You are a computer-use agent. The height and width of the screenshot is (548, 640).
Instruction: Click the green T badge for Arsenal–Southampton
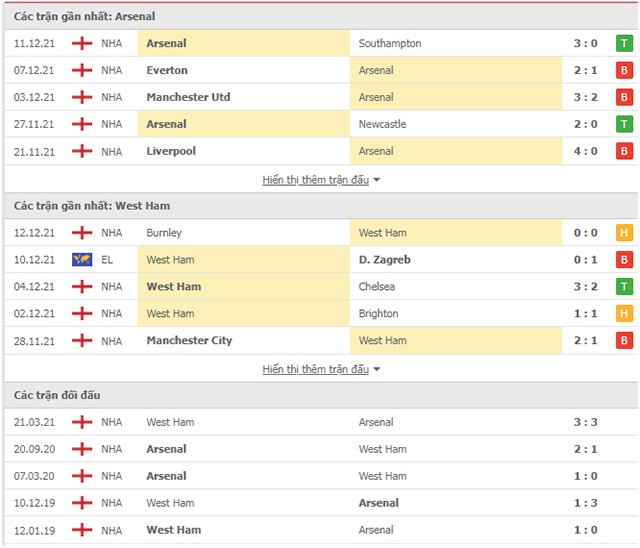(624, 43)
